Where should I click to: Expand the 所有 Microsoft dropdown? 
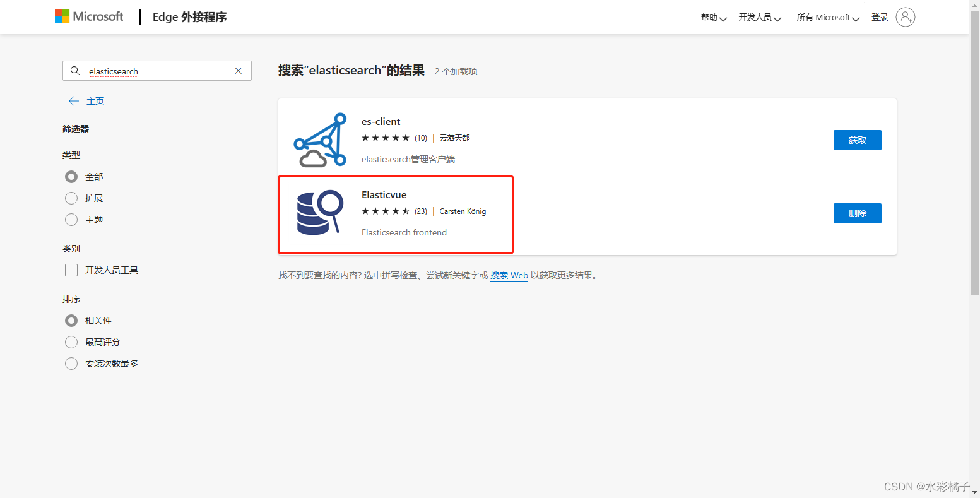click(828, 18)
